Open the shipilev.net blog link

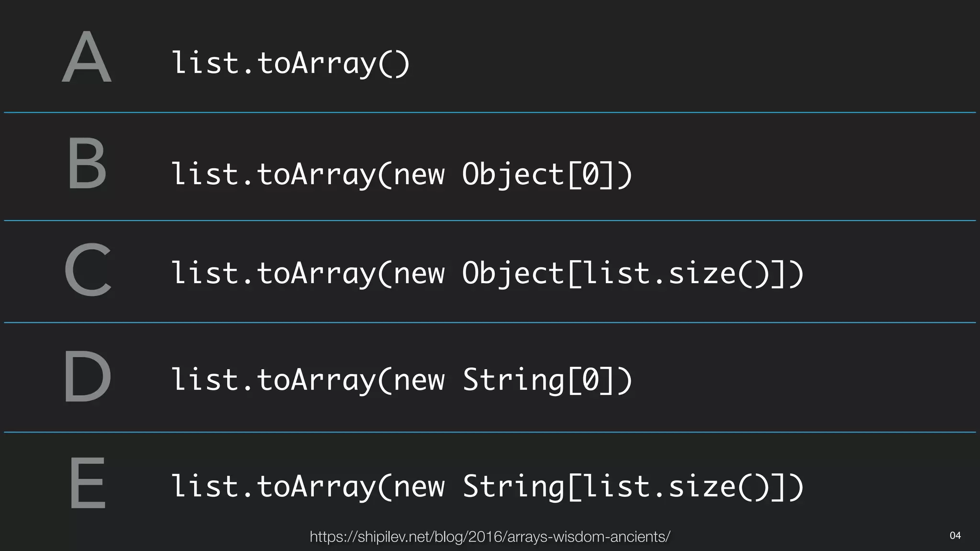pos(490,537)
